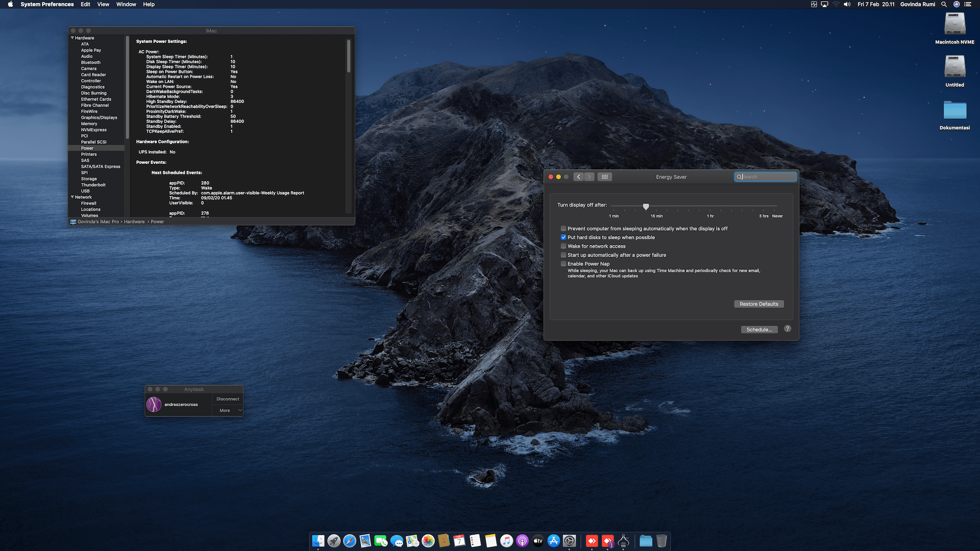Open the Window menu
This screenshot has height=551, width=980.
[126, 4]
